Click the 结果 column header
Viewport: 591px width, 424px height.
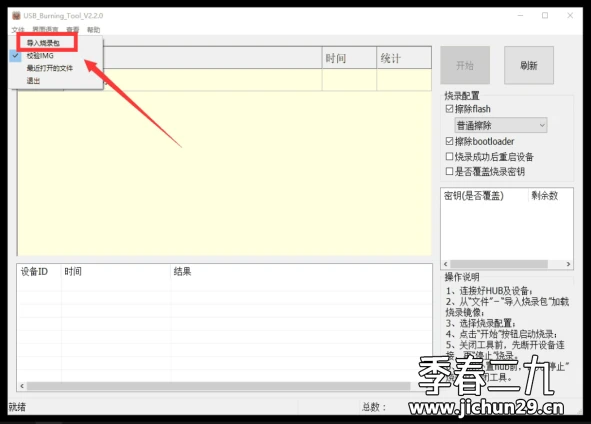[x=302, y=271]
